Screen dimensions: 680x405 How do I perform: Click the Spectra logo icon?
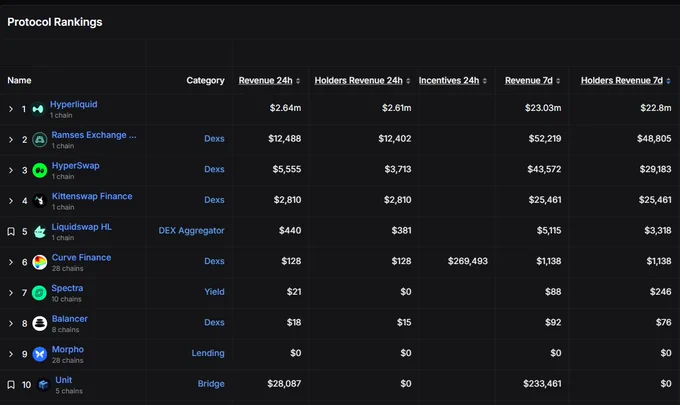[39, 293]
